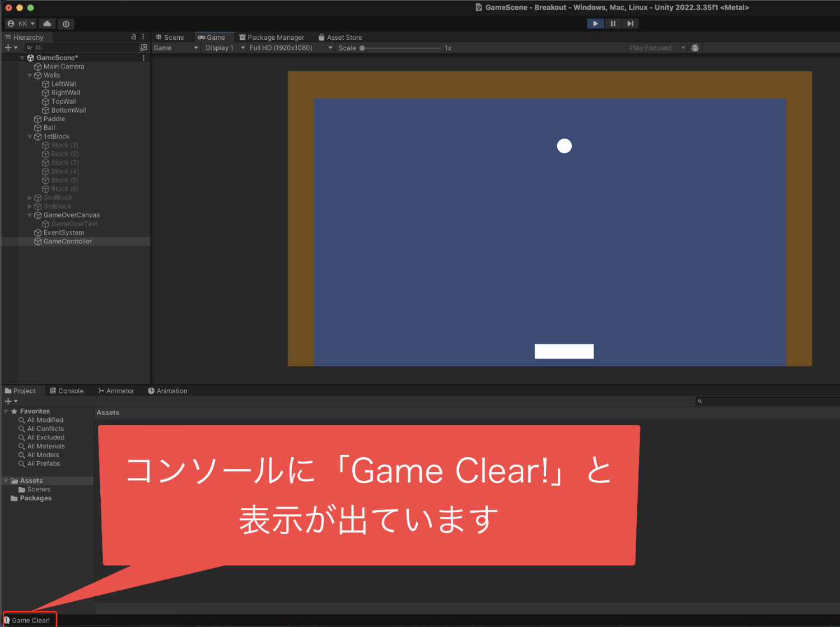Collapse the Assets folder expander
This screenshot has height=627, width=840.
point(6,481)
